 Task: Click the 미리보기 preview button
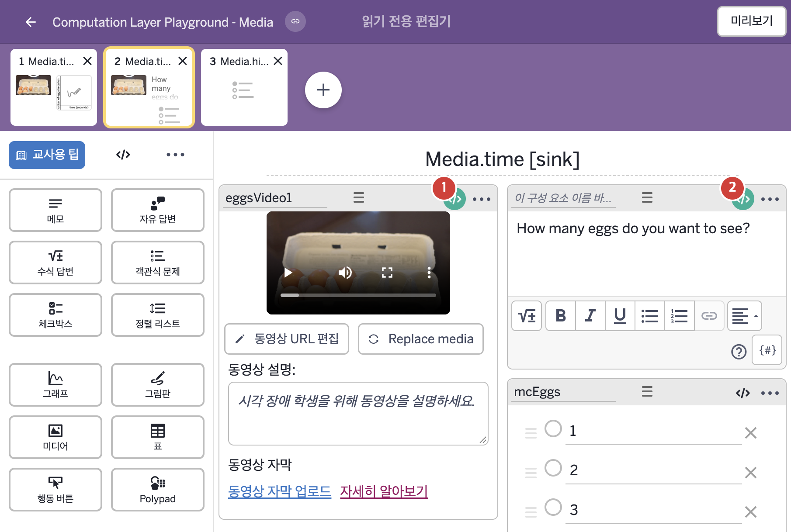[x=752, y=21]
